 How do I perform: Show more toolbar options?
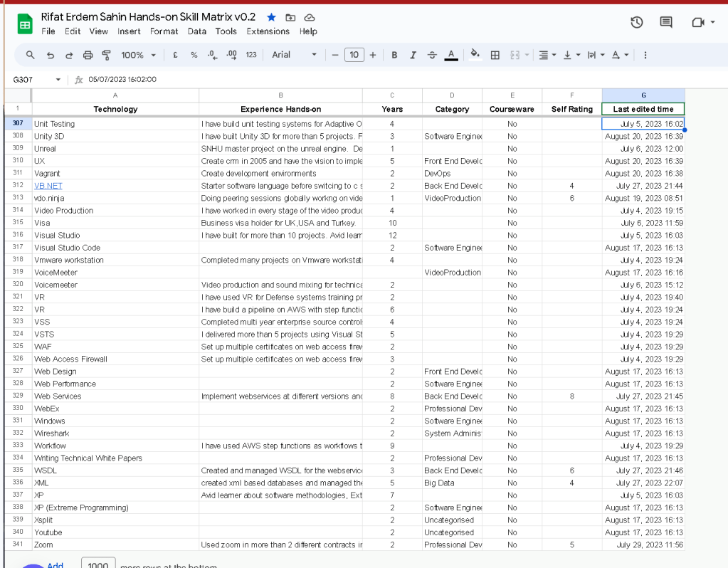click(645, 55)
